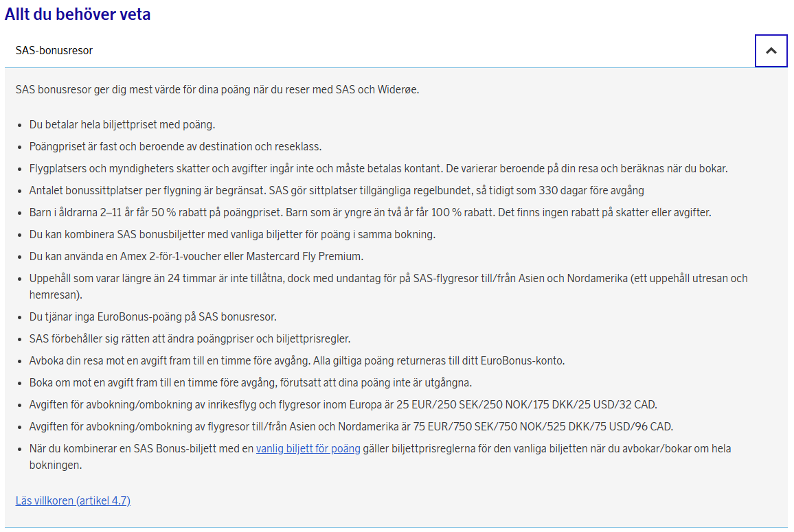Click the bullet "Du tjänar inga EuroBonus-poäng"
Viewport: 794px width, 532px height.
click(x=152, y=317)
